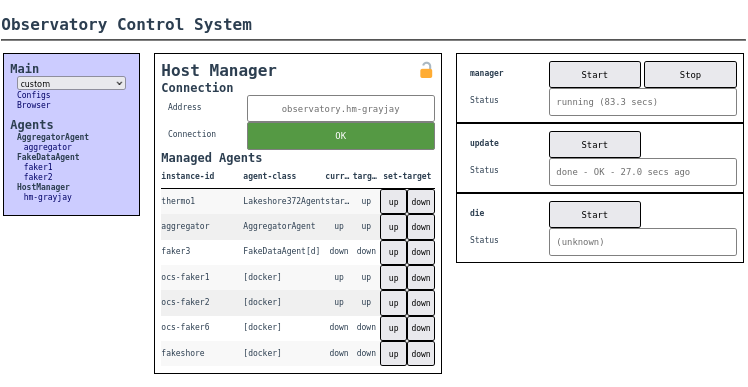
Task: Click the ocs-faker1 instance-id cell
Action: tap(185, 277)
